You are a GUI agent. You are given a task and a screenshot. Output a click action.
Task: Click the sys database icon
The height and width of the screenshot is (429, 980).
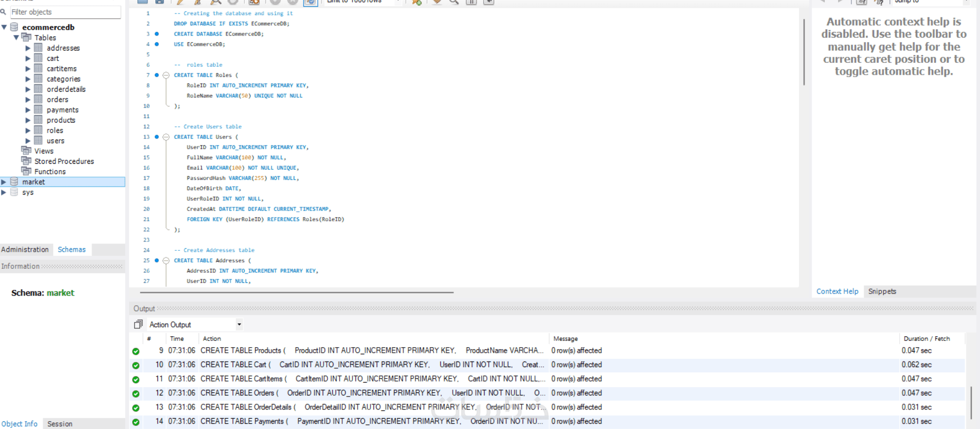pyautogui.click(x=14, y=192)
